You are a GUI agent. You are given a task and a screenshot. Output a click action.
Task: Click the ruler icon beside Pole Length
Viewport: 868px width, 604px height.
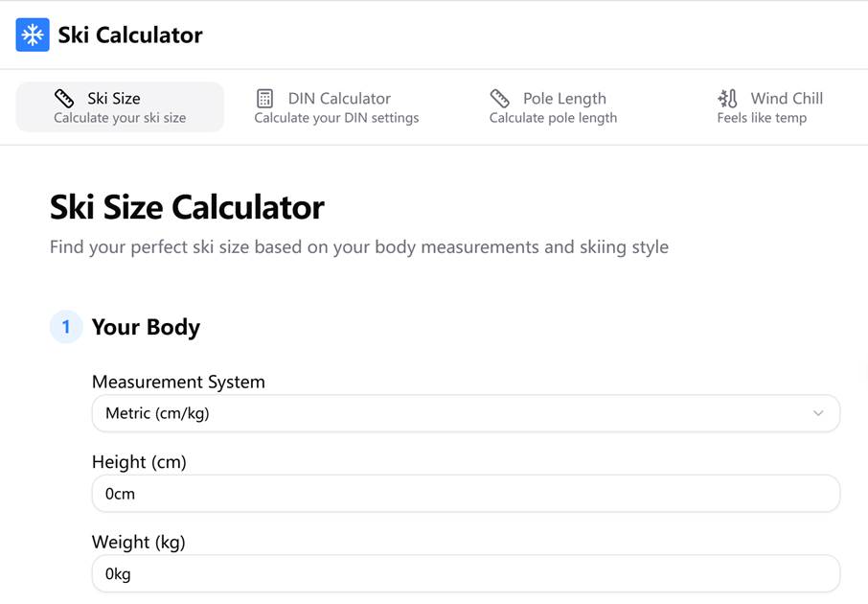click(x=500, y=99)
